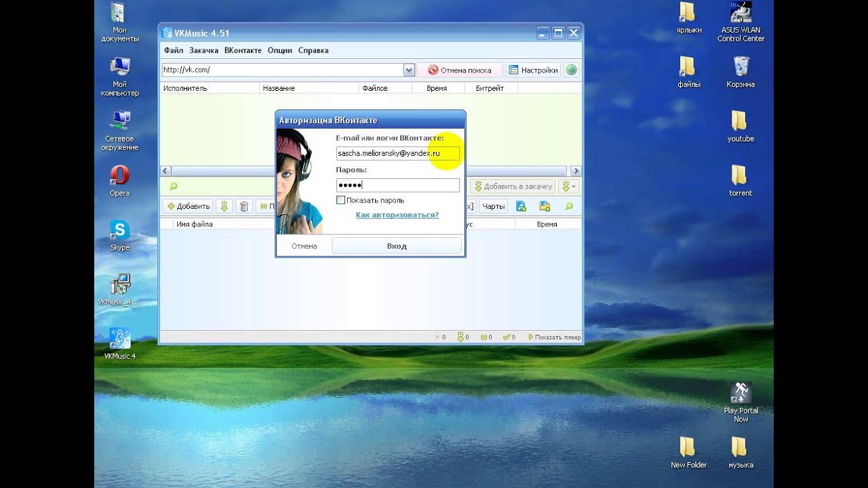This screenshot has width=868, height=488.
Task: Select the ярлыки folder on the desktop
Action: tap(688, 18)
